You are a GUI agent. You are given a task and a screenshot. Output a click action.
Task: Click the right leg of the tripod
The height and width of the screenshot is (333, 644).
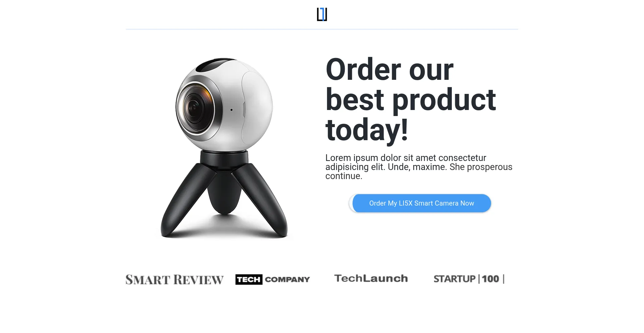point(262,201)
